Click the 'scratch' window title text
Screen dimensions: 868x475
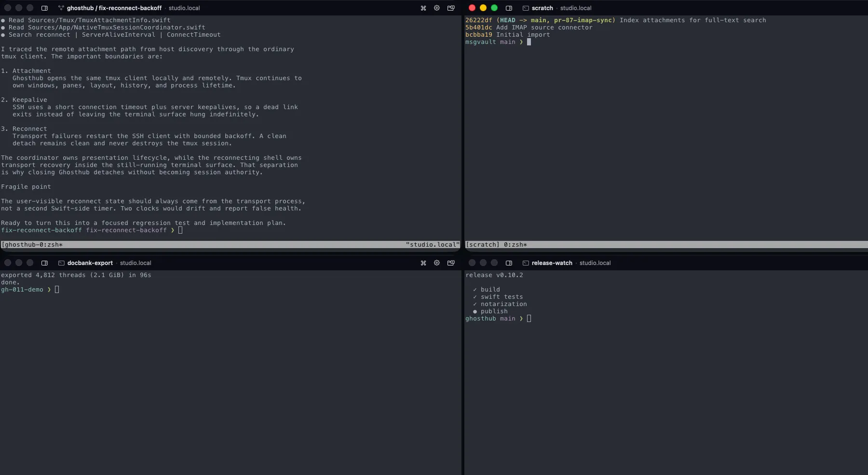pos(542,8)
